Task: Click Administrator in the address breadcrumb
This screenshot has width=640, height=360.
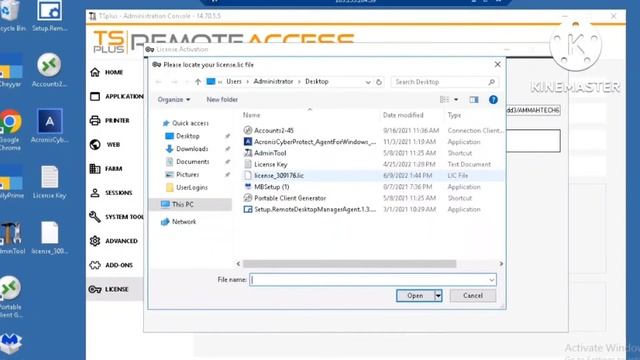Action: [273, 82]
